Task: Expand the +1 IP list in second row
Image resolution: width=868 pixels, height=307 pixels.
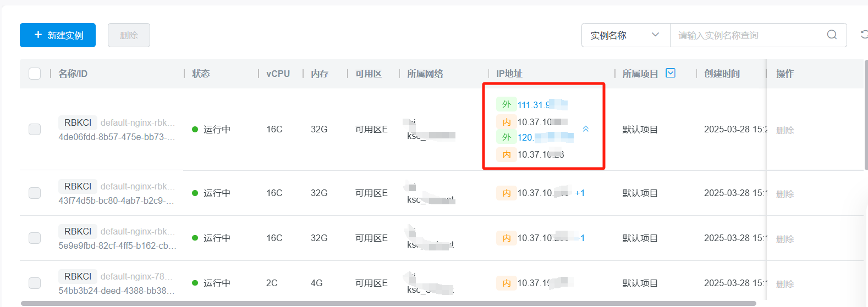Action: [x=580, y=193]
